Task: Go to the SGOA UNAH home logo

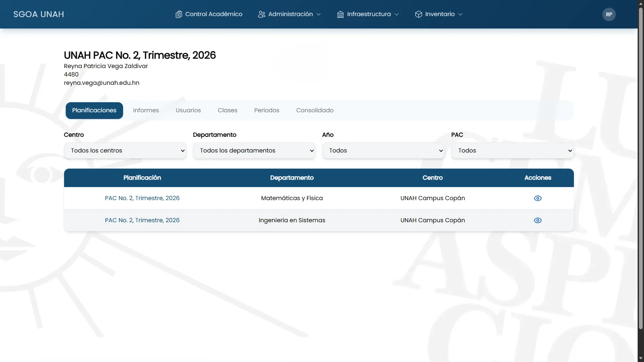Action: coord(39,14)
